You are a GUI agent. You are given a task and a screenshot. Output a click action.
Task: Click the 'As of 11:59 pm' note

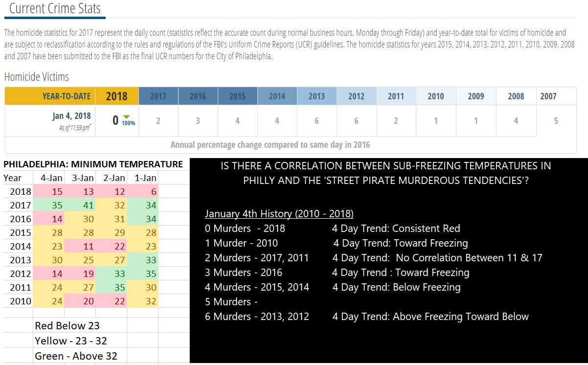[x=75, y=127]
